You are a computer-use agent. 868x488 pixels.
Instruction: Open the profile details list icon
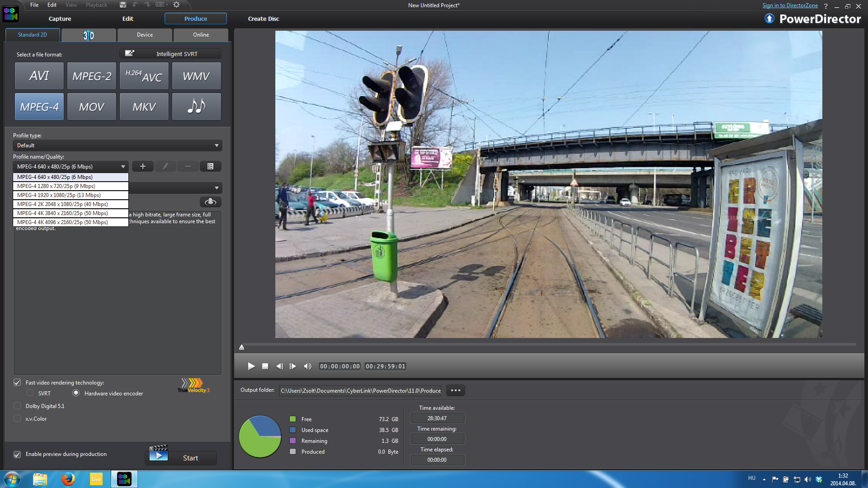[x=210, y=166]
